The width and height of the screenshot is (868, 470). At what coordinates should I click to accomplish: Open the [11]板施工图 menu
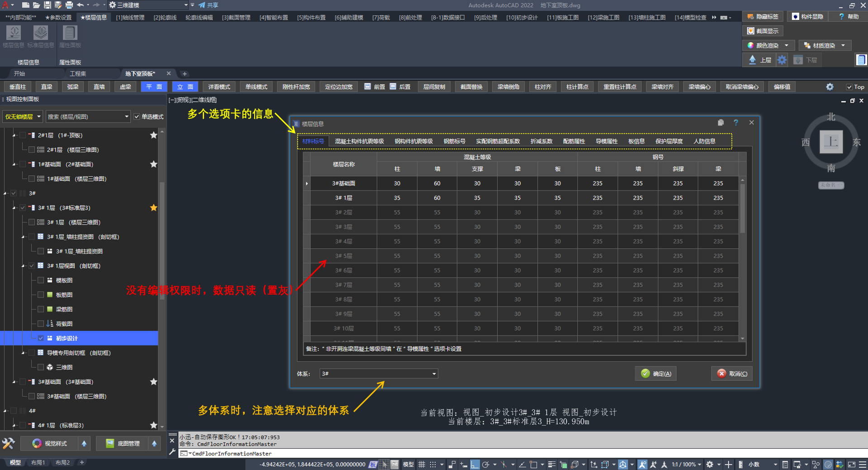click(562, 17)
